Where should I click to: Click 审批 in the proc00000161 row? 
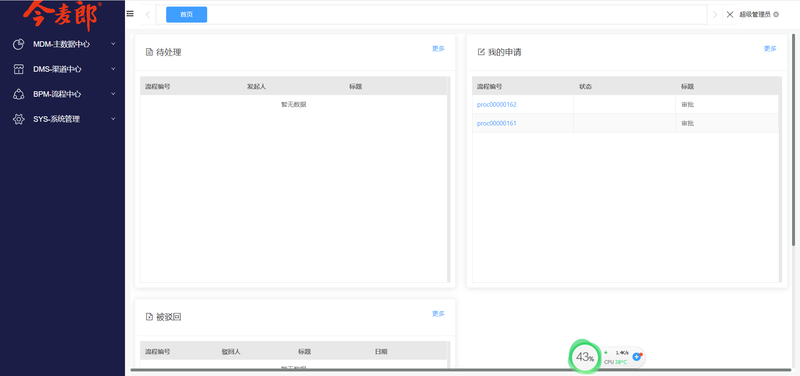[x=687, y=123]
